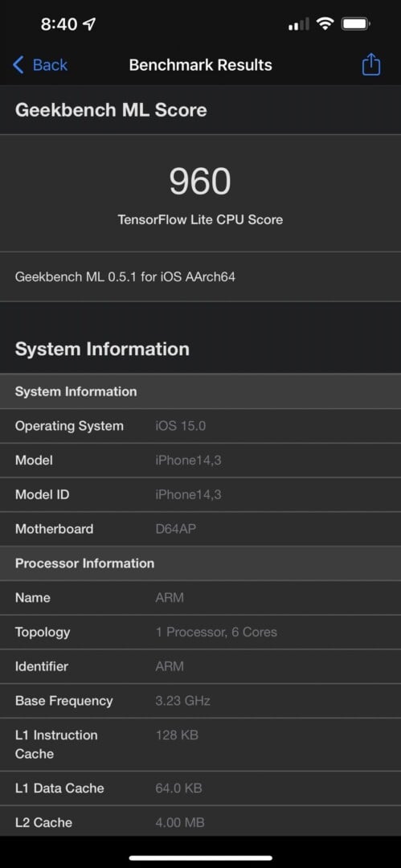Tap the 3.23 GHz value
Screen dimensions: 401x868
tap(182, 700)
